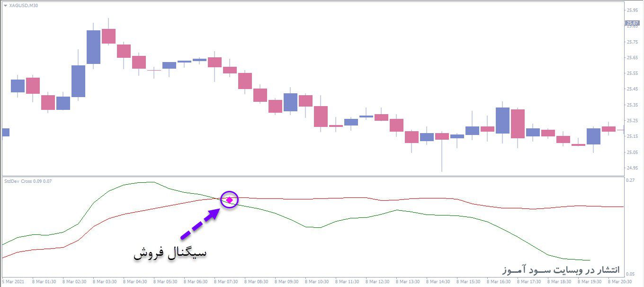Click the 25.95 price scale label
The height and width of the screenshot is (287, 644).
pos(632,9)
